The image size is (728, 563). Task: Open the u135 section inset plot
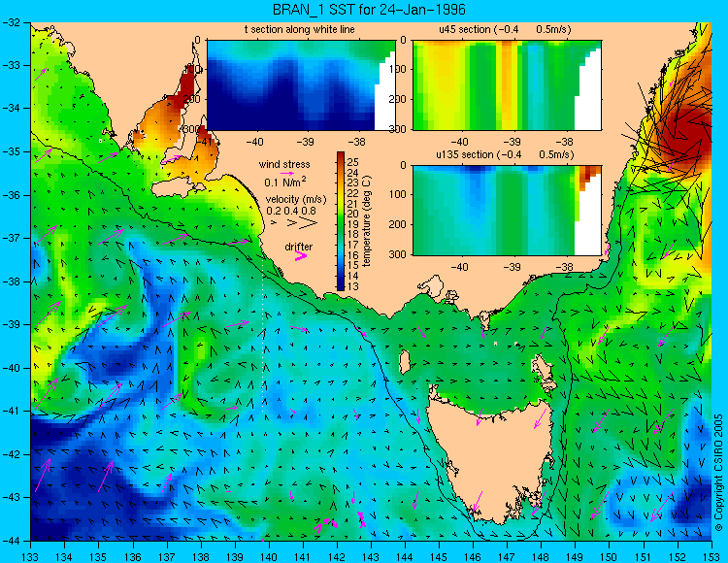click(507, 211)
